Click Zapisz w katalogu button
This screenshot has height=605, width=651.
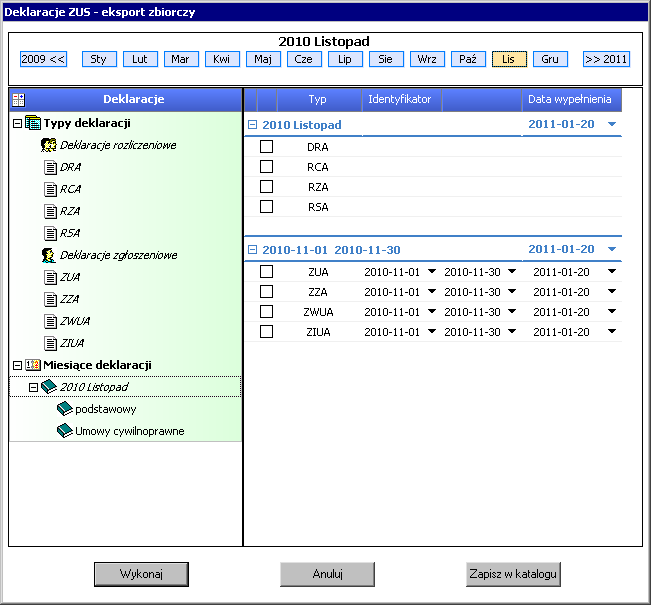point(513,574)
